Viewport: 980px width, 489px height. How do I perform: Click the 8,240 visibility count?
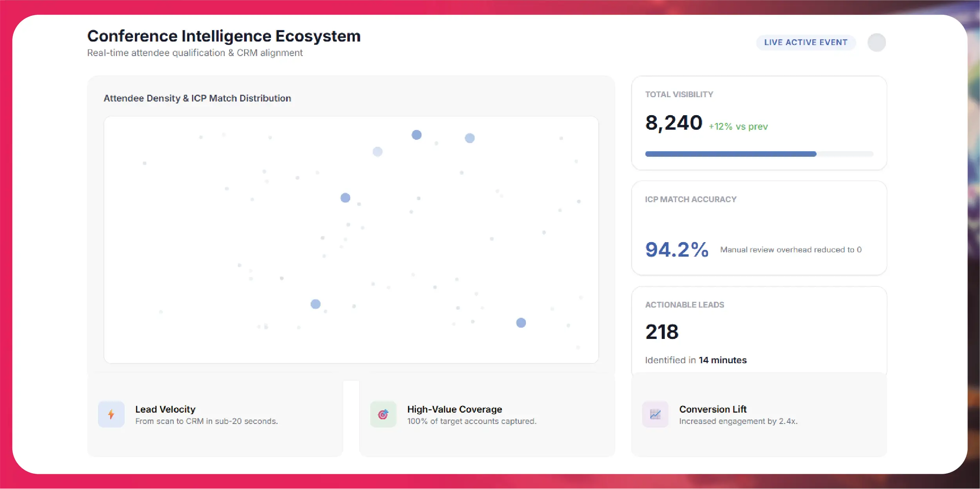pos(674,123)
